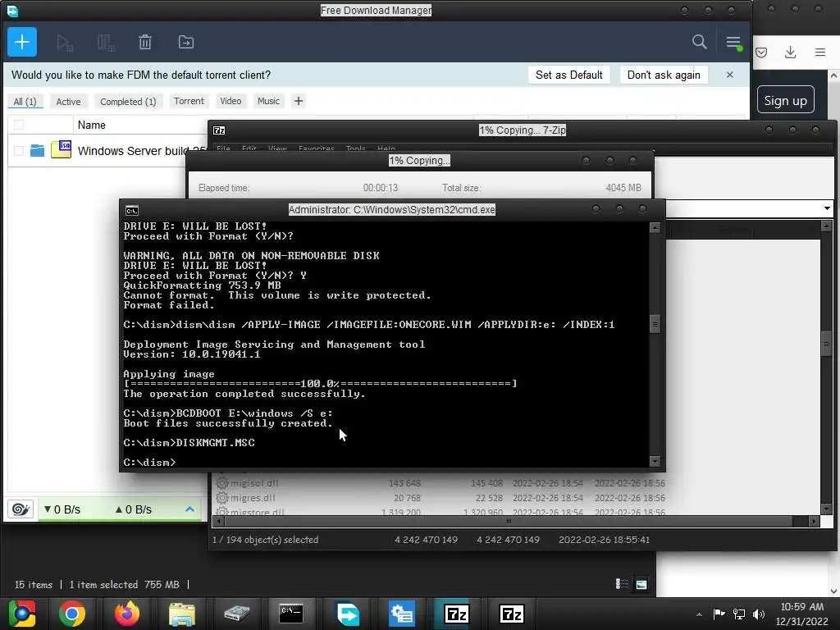Click the Name column header in FDM
840x630 pixels.
[92, 125]
